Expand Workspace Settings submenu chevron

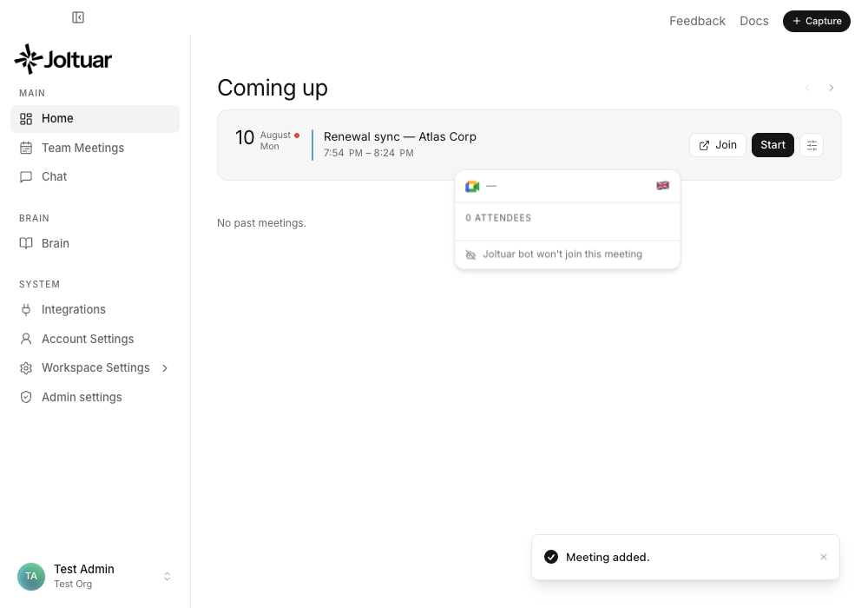pyautogui.click(x=165, y=368)
